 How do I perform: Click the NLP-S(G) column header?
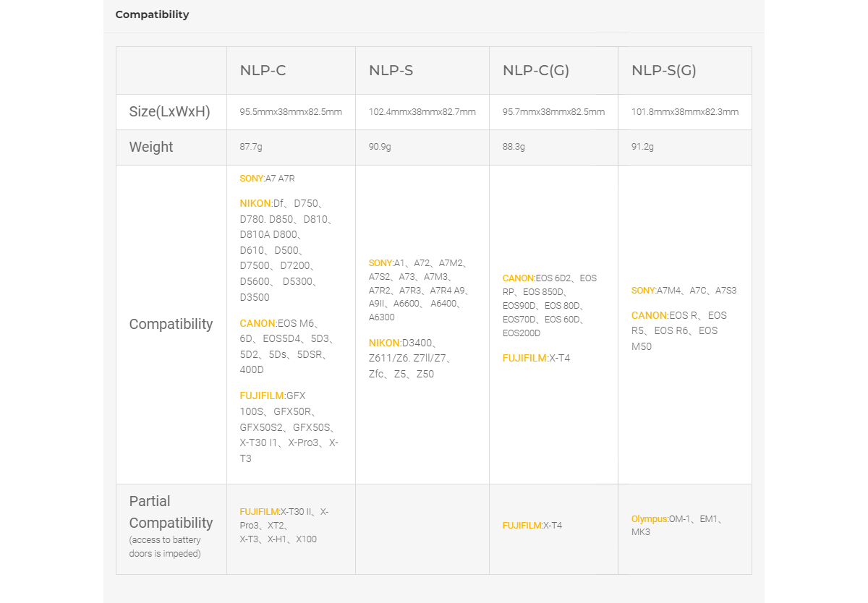663,70
